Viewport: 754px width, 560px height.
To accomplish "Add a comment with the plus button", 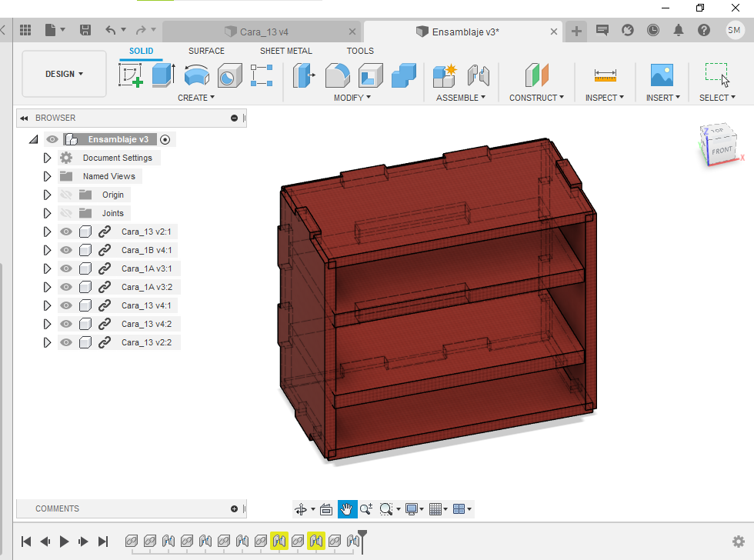I will [234, 509].
